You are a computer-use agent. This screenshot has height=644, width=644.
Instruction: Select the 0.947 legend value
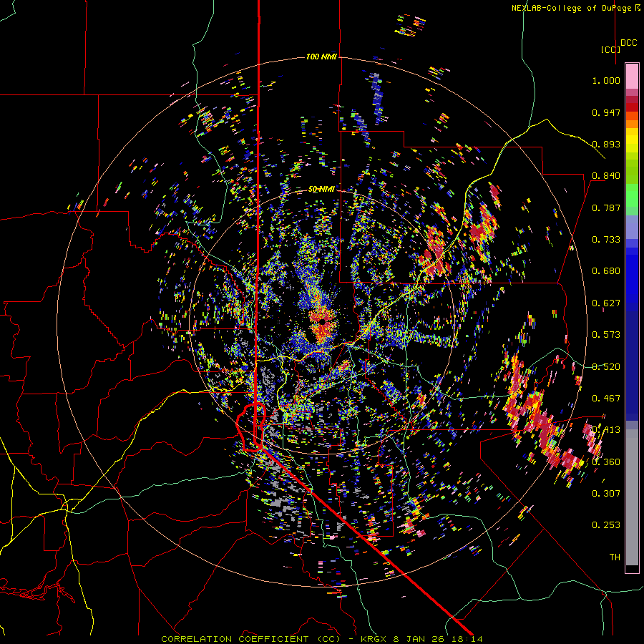[x=606, y=112]
